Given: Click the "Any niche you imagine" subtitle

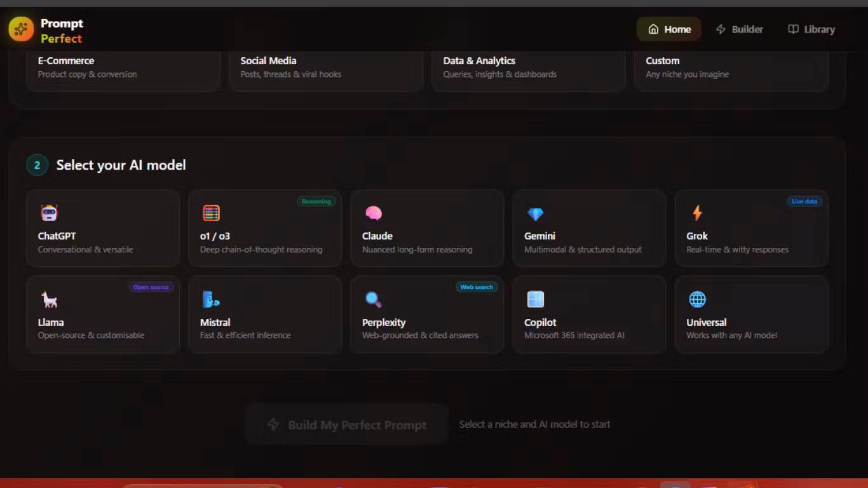Looking at the screenshot, I should [688, 74].
